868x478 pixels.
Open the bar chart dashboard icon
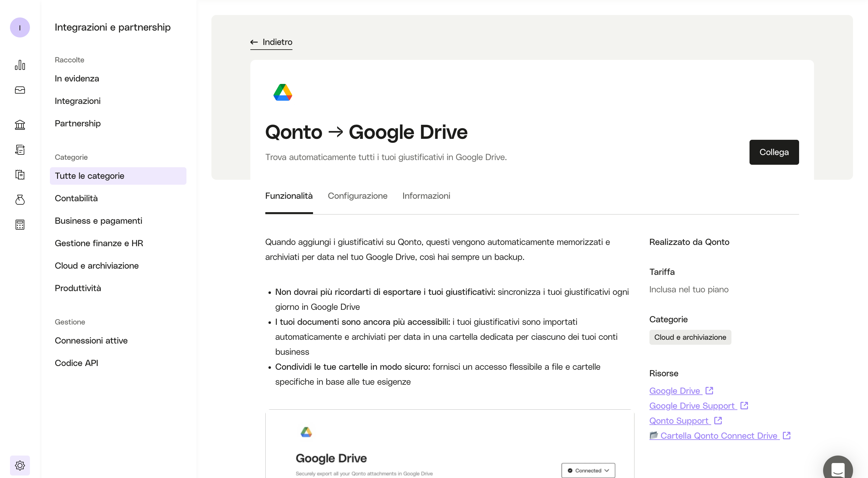pyautogui.click(x=20, y=65)
